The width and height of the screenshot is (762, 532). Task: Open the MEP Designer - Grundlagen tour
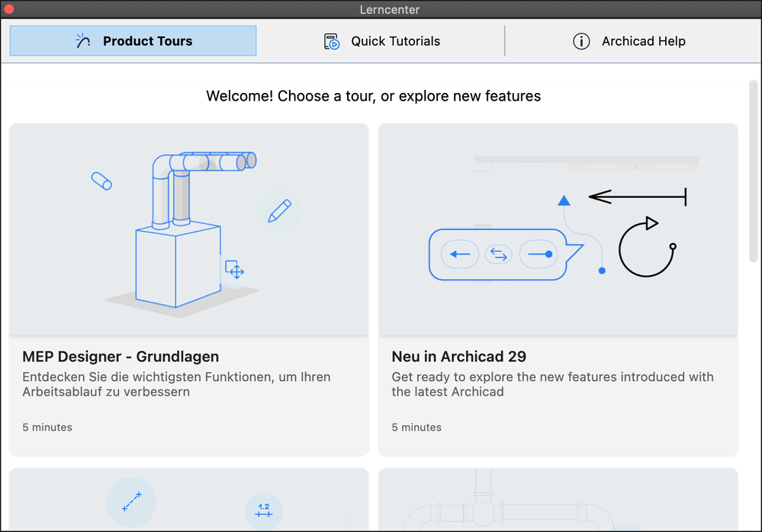[121, 357]
